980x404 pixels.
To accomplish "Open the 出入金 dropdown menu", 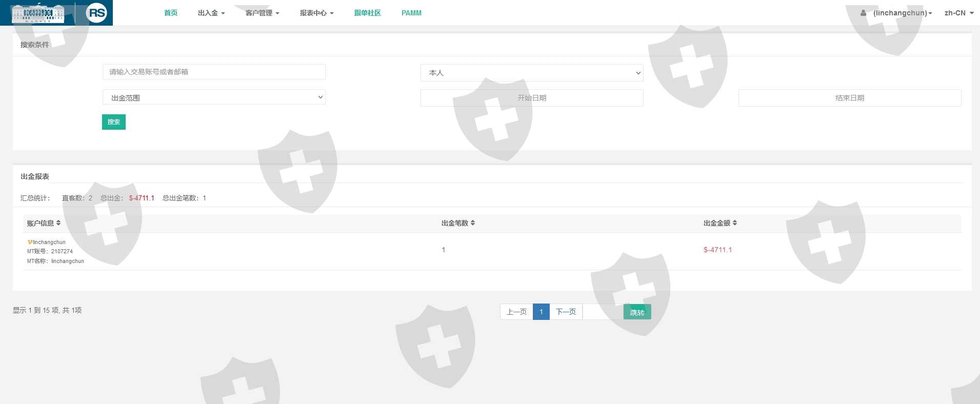I will pyautogui.click(x=211, y=13).
